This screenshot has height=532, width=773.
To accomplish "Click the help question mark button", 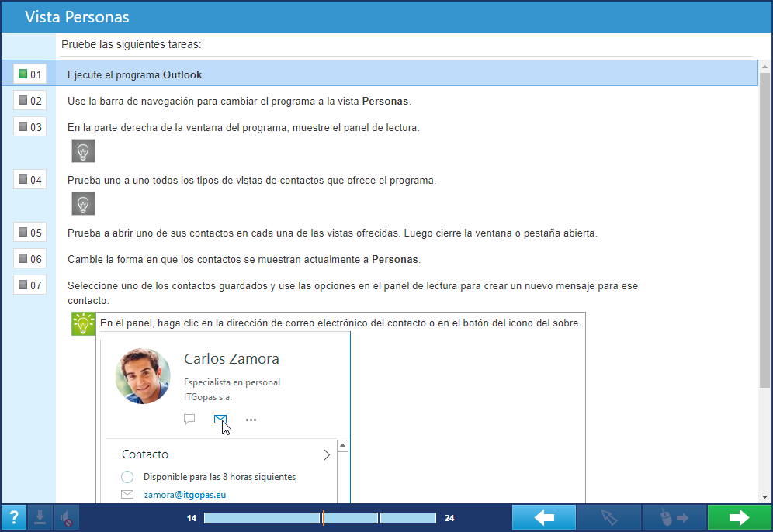I will pyautogui.click(x=14, y=518).
